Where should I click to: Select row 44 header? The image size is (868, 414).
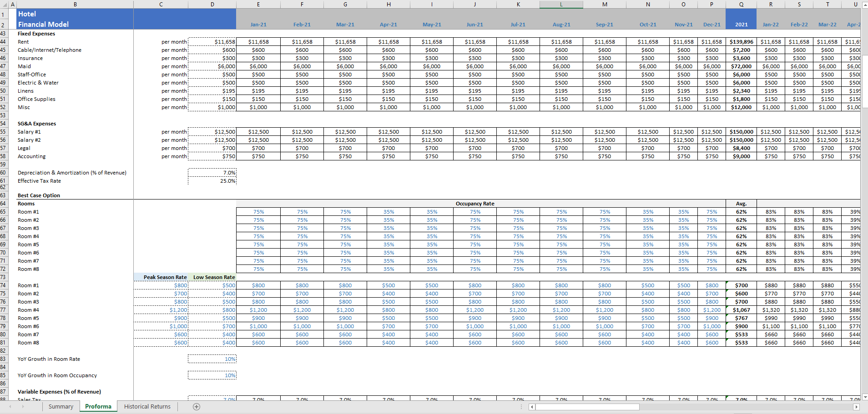[x=3, y=42]
